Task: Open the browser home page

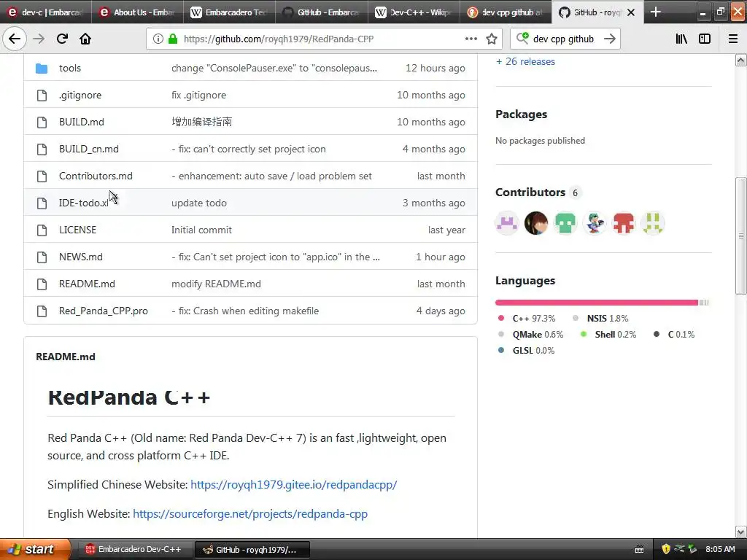Action: click(x=85, y=39)
